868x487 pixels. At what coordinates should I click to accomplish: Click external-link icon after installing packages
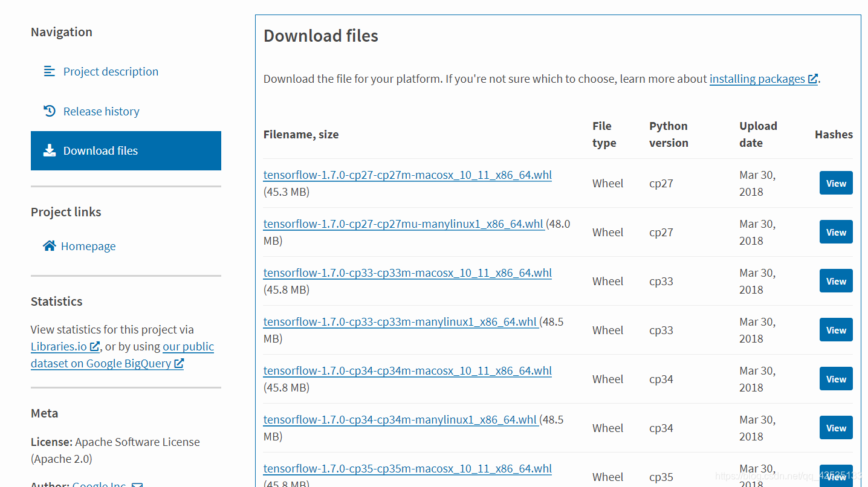pyautogui.click(x=813, y=79)
